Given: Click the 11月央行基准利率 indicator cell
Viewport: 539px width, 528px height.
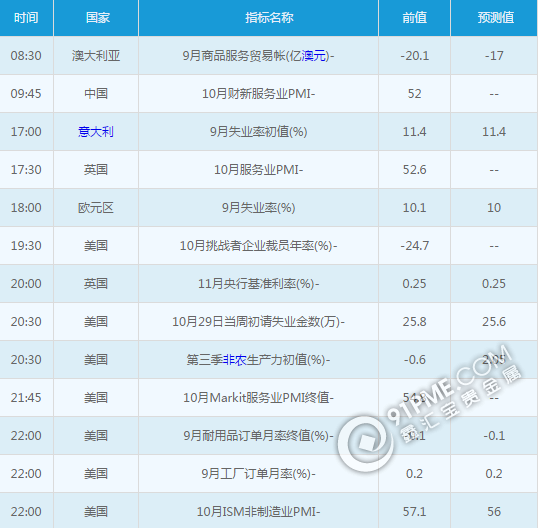Looking at the screenshot, I should coord(258,284).
